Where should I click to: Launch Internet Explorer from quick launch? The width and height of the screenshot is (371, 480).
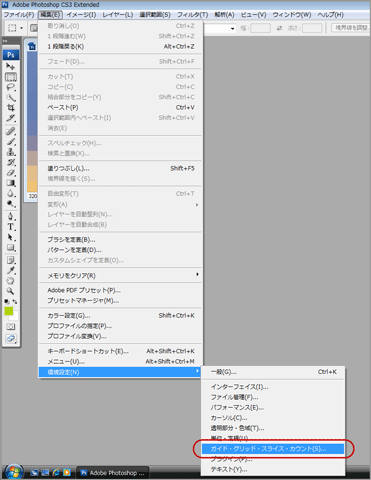coord(56,472)
